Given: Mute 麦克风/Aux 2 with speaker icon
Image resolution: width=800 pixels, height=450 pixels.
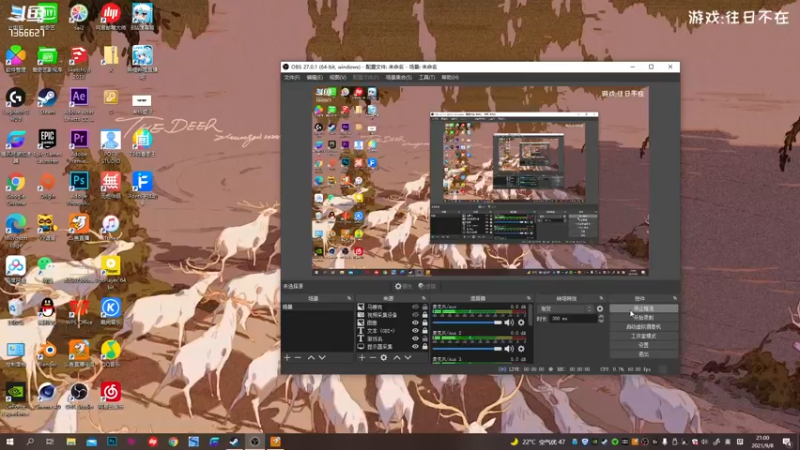Looking at the screenshot, I should point(509,349).
